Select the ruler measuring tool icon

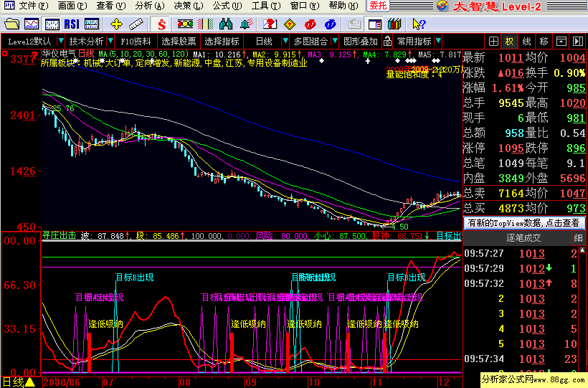click(x=136, y=24)
